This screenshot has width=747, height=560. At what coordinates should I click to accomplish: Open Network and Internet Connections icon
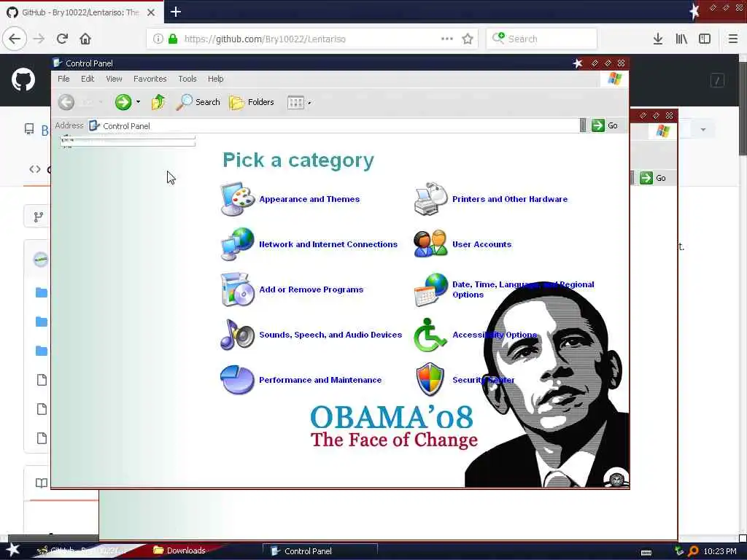coord(237,244)
